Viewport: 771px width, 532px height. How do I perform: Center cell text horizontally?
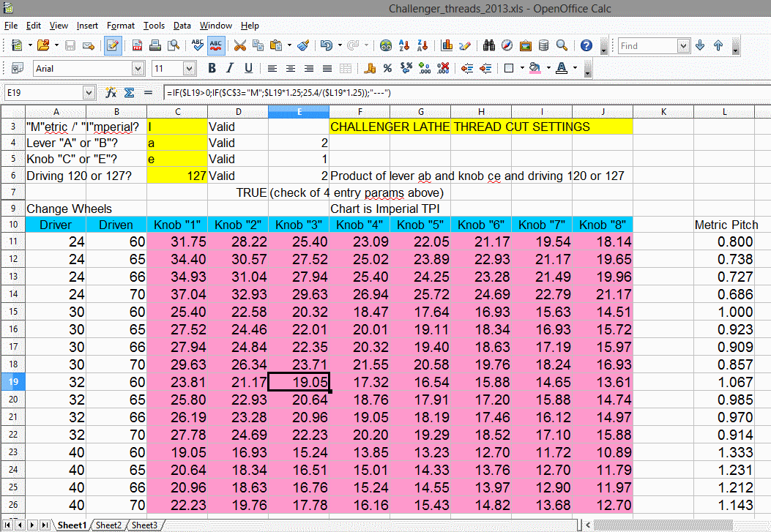point(290,68)
